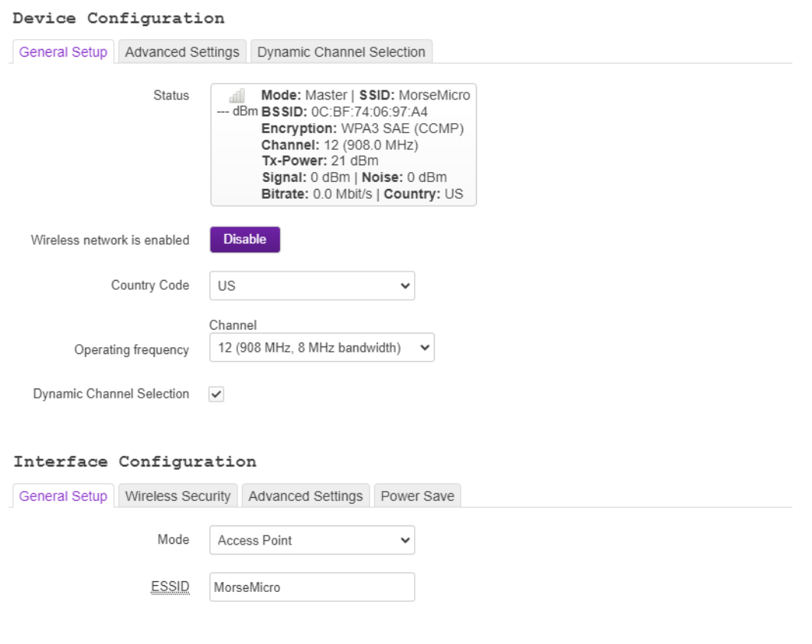Click the Interface Configuration heading
This screenshot has height=644, width=812.
coord(135,462)
